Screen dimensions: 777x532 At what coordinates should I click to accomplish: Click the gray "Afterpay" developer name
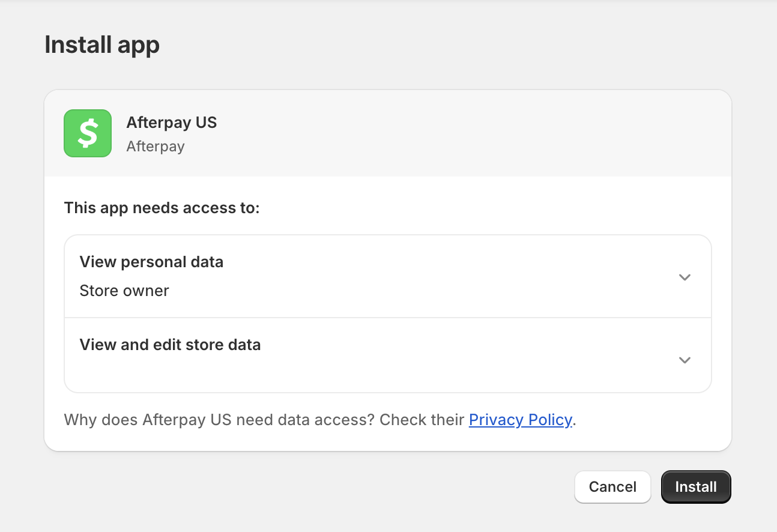[x=156, y=147]
